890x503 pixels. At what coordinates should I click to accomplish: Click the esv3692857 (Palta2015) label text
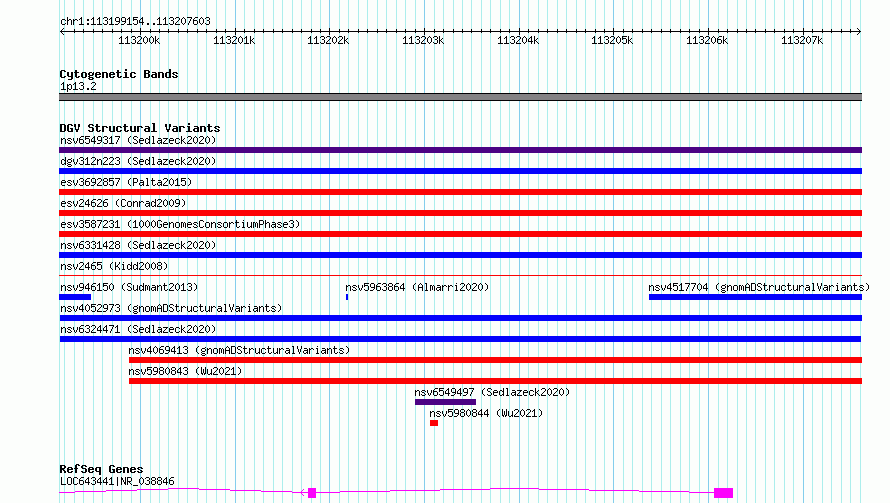click(126, 182)
